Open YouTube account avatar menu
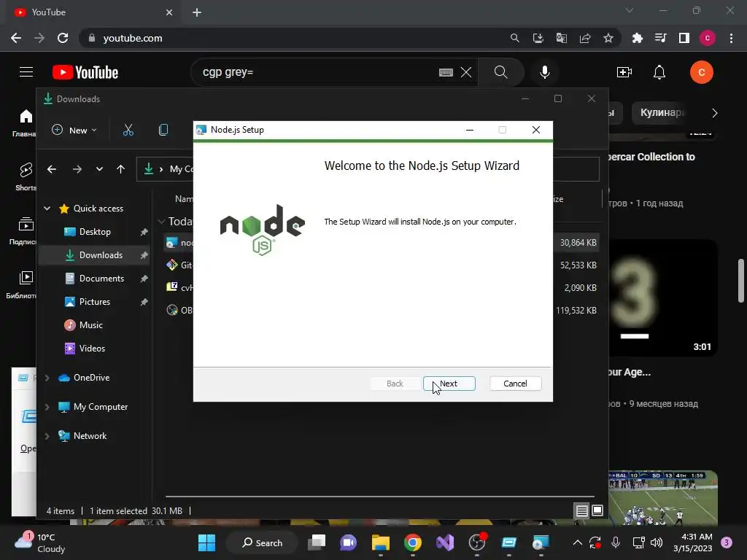This screenshot has width=747, height=560. pyautogui.click(x=701, y=72)
